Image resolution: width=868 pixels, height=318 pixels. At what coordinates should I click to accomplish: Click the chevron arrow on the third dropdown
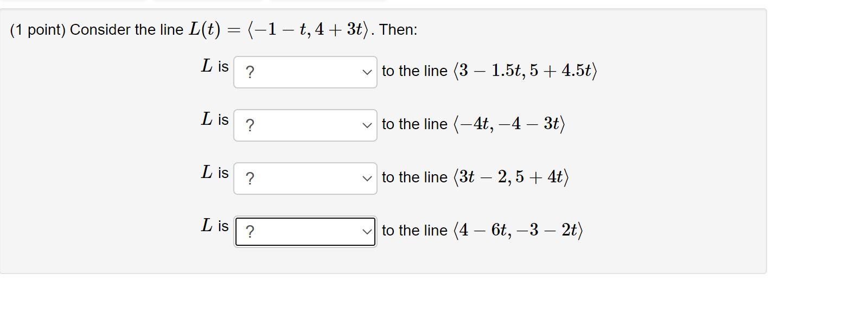tap(367, 177)
